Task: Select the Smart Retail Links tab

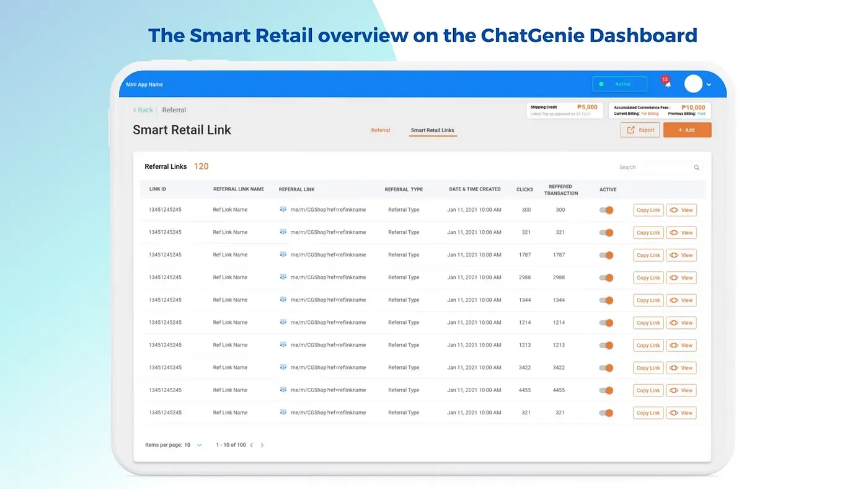Action: 432,130
